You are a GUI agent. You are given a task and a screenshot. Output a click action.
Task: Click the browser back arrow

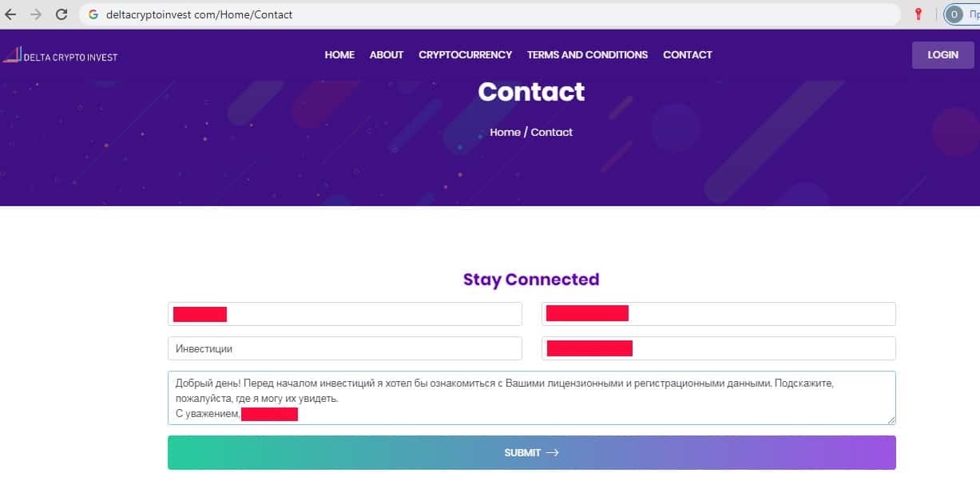(10, 14)
